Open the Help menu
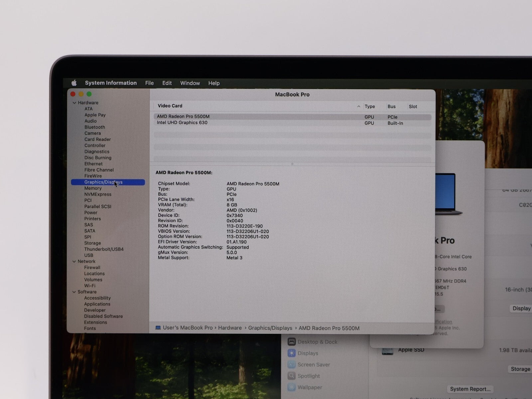Viewport: 532px width, 399px height. [x=214, y=83]
